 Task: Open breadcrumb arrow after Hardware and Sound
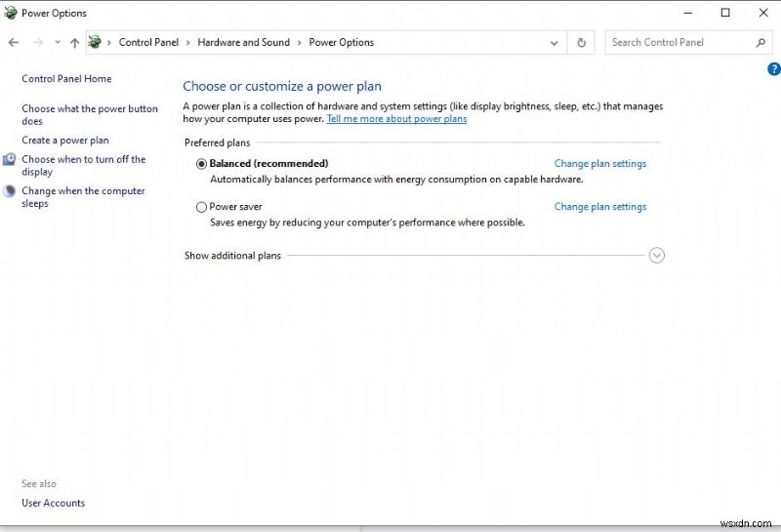[x=300, y=43]
